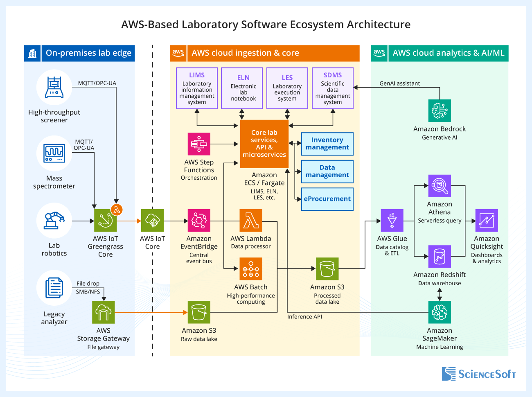Open the LIMS system box
Viewport: 532px width, 397px height.
tap(197, 87)
